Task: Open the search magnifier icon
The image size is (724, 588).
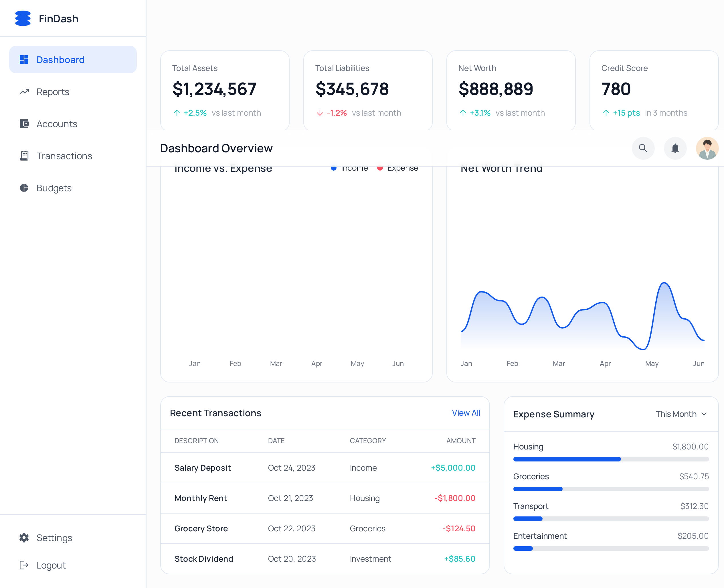Action: click(x=643, y=148)
